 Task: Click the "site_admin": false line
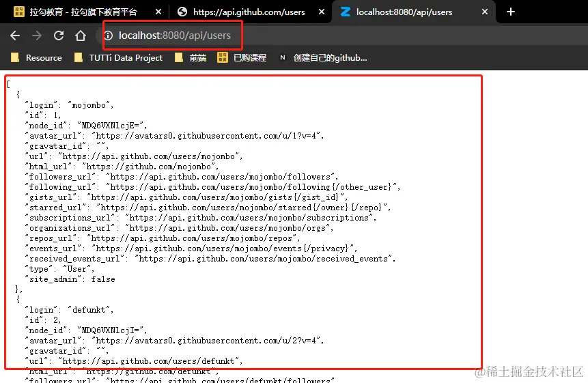click(70, 279)
